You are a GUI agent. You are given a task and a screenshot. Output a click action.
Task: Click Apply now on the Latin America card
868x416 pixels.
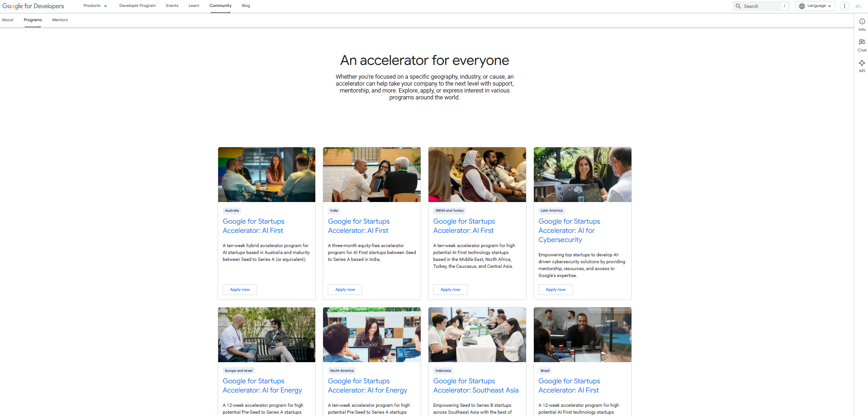click(556, 289)
